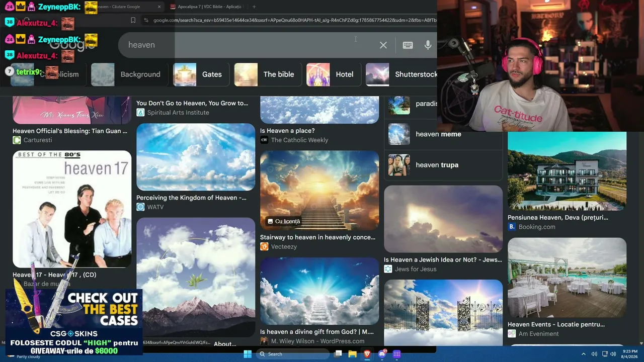The width and height of the screenshot is (644, 362).
Task: Open 'Is Heaven a place?' result
Action: pos(287,131)
